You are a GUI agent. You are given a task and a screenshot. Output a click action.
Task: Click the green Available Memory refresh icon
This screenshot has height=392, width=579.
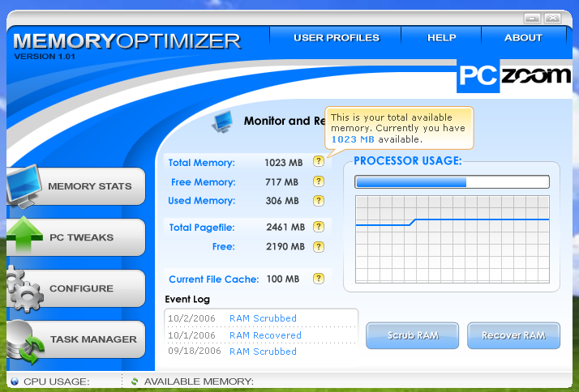(x=135, y=381)
